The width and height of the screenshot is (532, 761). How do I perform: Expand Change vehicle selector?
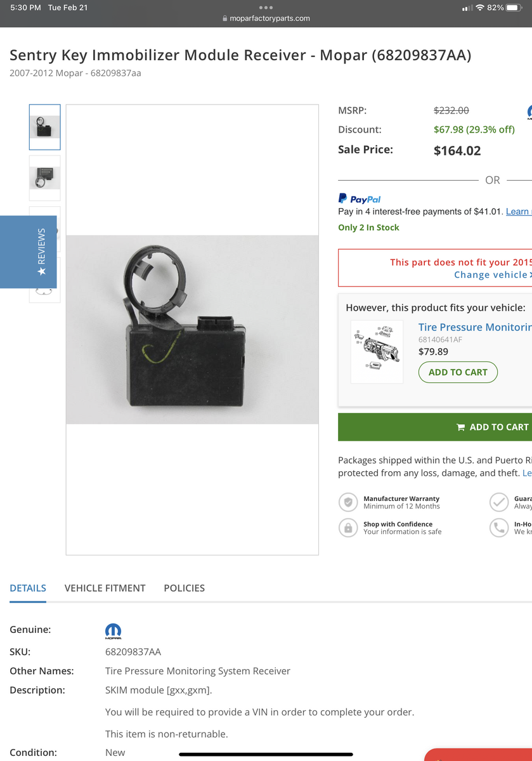point(492,275)
